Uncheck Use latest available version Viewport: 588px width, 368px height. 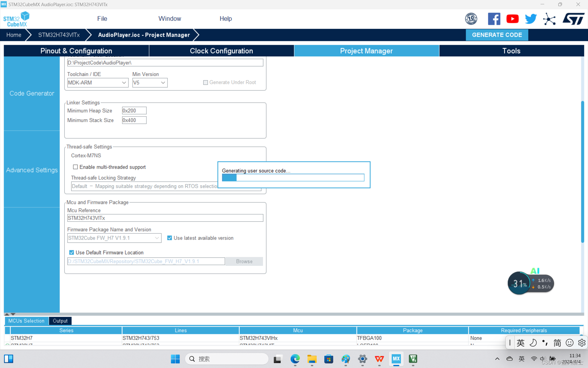169,238
